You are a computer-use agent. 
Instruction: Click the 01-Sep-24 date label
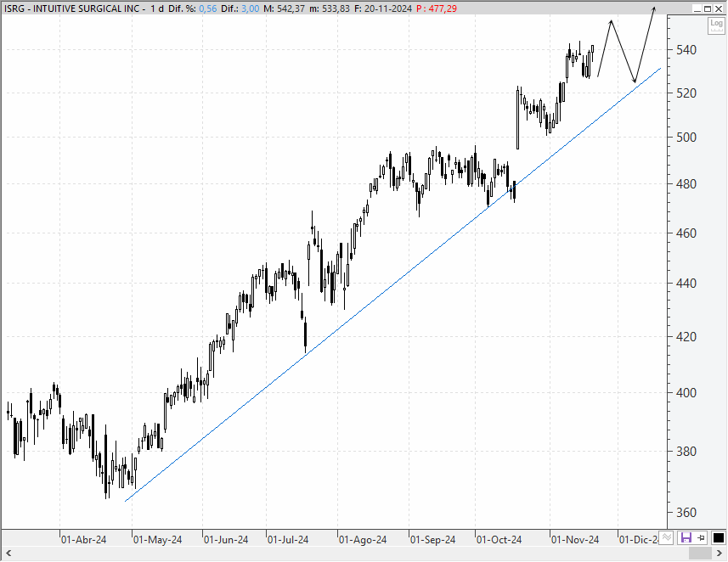433,540
